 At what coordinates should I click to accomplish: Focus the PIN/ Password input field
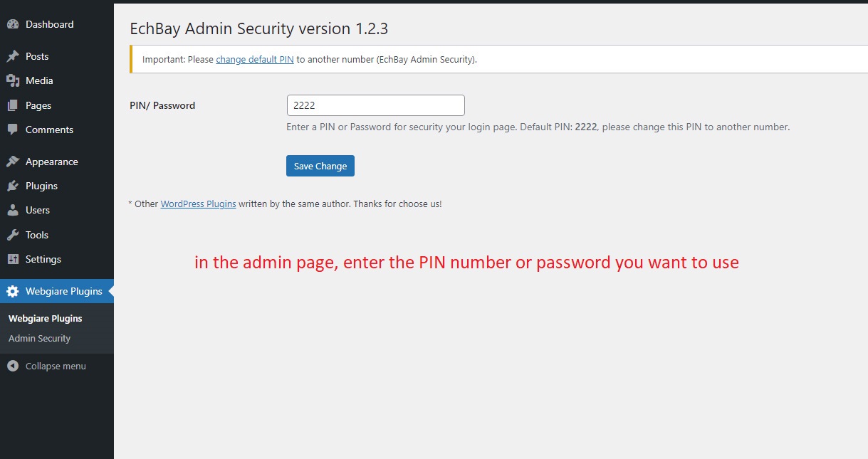click(375, 105)
